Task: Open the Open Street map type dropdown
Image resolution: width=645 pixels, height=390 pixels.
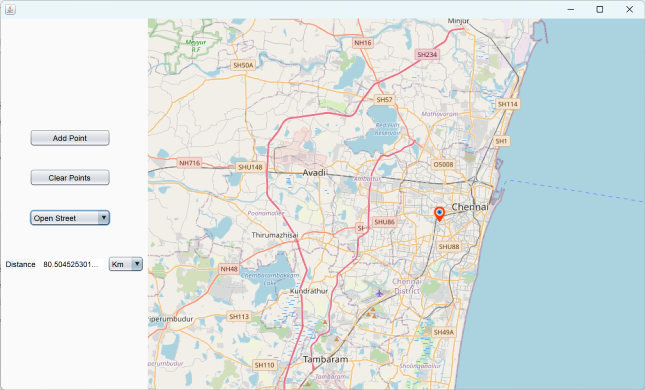Action: click(x=70, y=218)
